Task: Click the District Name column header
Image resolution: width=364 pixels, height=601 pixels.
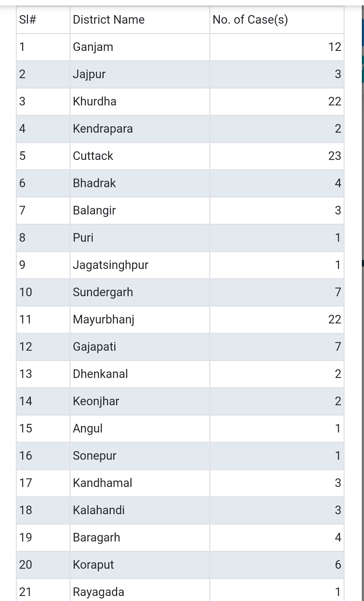Action: pyautogui.click(x=109, y=20)
